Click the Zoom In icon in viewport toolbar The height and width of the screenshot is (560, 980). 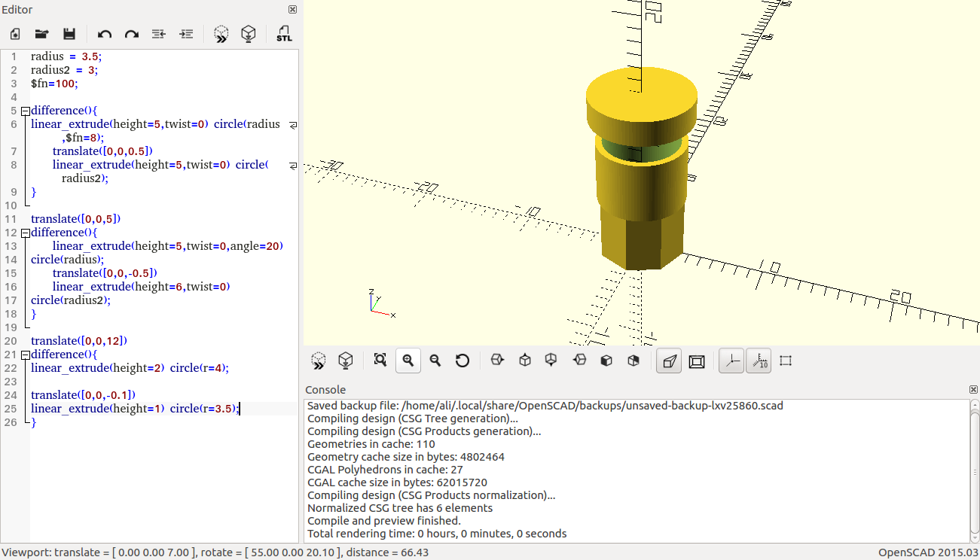pos(408,361)
